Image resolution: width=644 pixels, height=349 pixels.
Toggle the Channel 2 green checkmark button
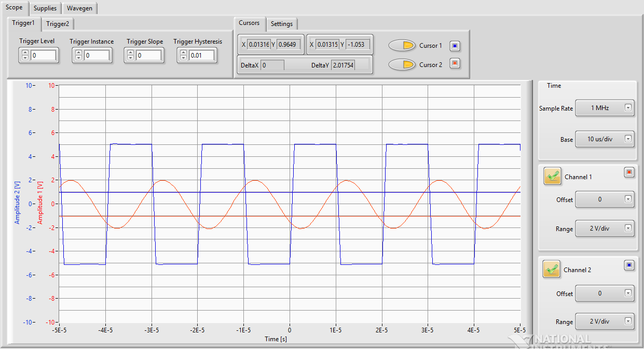point(552,270)
